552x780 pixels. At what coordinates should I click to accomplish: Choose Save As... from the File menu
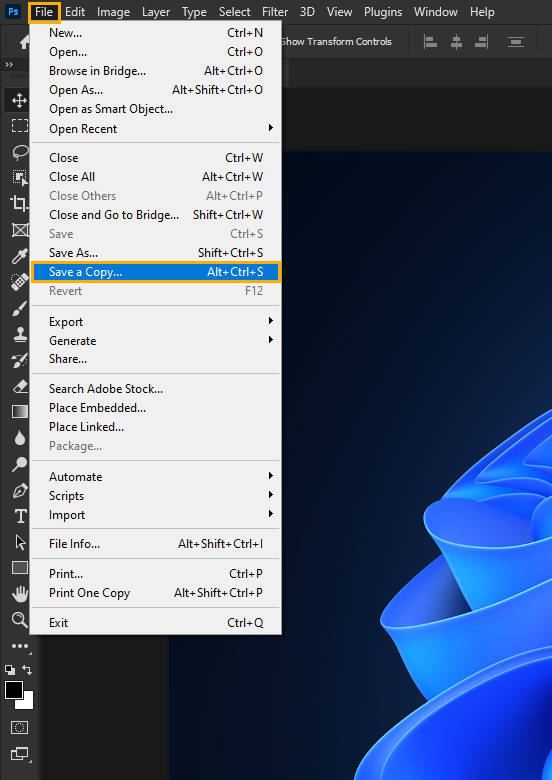tap(156, 253)
